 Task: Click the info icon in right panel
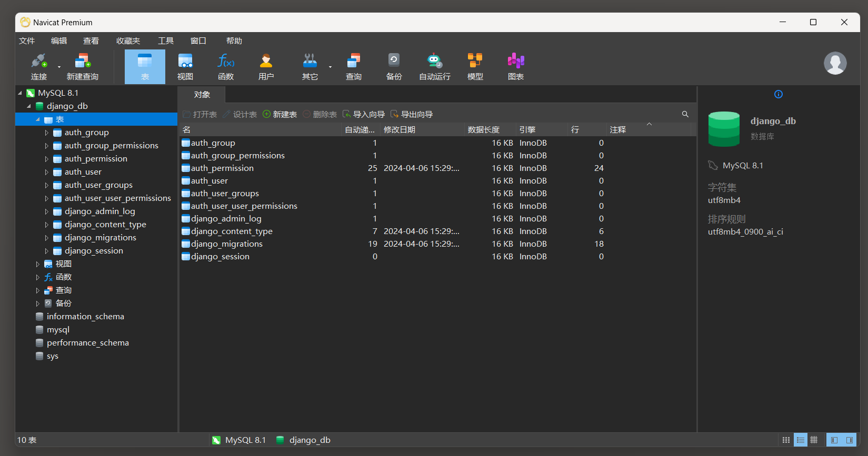(x=779, y=94)
